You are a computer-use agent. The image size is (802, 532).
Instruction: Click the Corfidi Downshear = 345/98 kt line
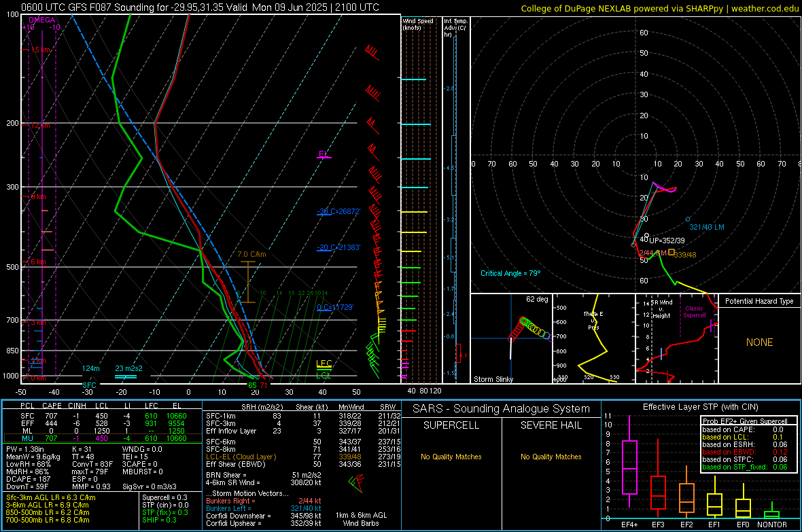click(x=264, y=516)
